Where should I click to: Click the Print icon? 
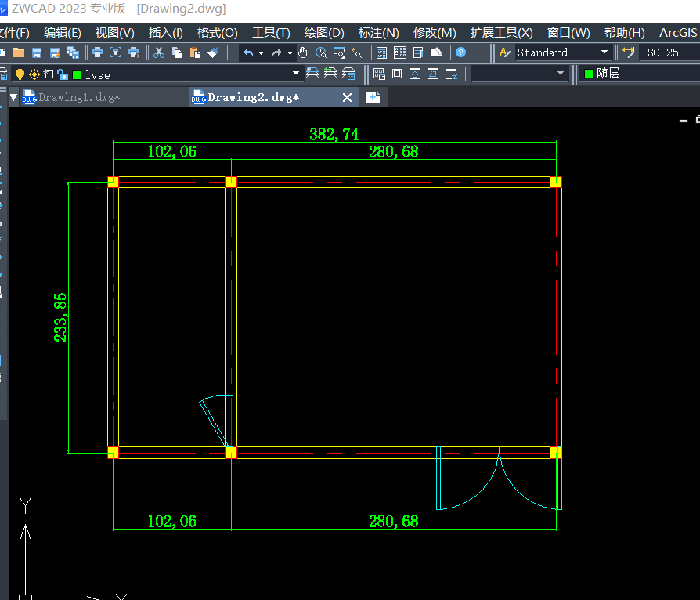97,52
